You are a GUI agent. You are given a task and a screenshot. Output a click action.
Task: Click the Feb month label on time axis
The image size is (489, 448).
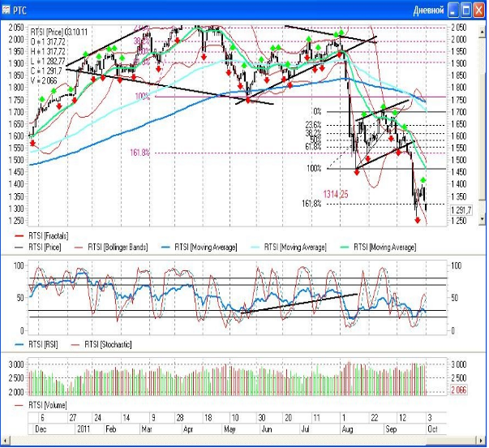(111, 429)
